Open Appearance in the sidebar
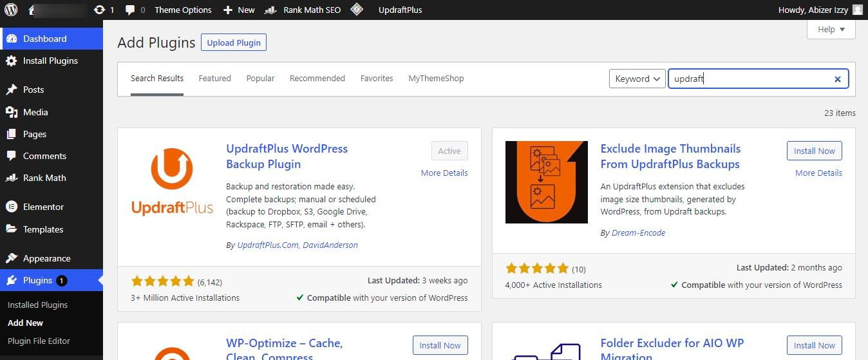 (x=52, y=258)
